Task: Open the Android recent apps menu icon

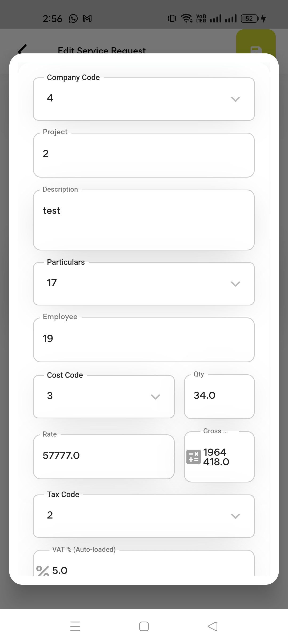Action: click(x=75, y=626)
